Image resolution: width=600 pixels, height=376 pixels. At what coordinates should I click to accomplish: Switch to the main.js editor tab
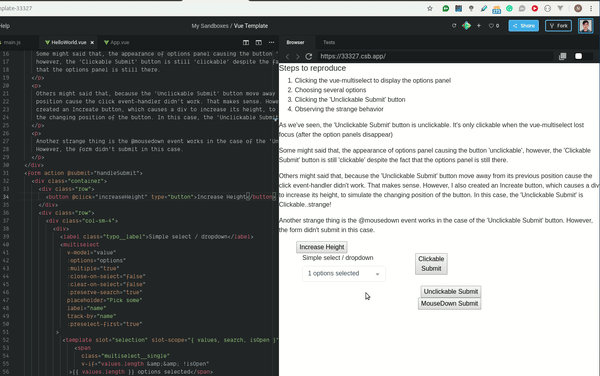[x=12, y=42]
